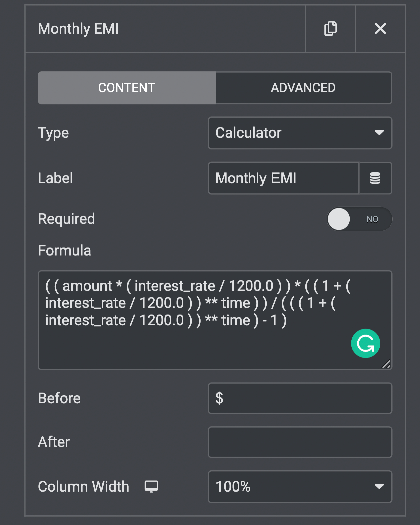The width and height of the screenshot is (420, 525).
Task: Switch to the Advanced tab
Action: [303, 88]
